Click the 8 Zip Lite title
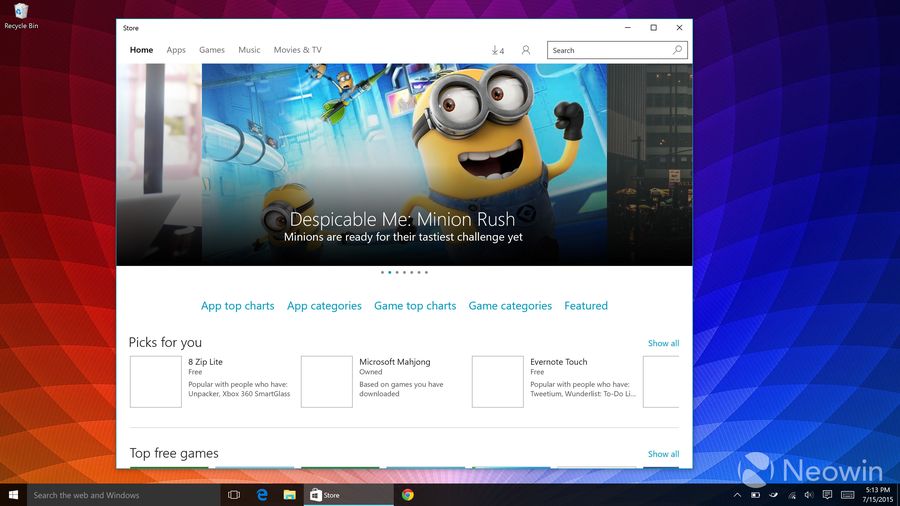 [x=205, y=362]
